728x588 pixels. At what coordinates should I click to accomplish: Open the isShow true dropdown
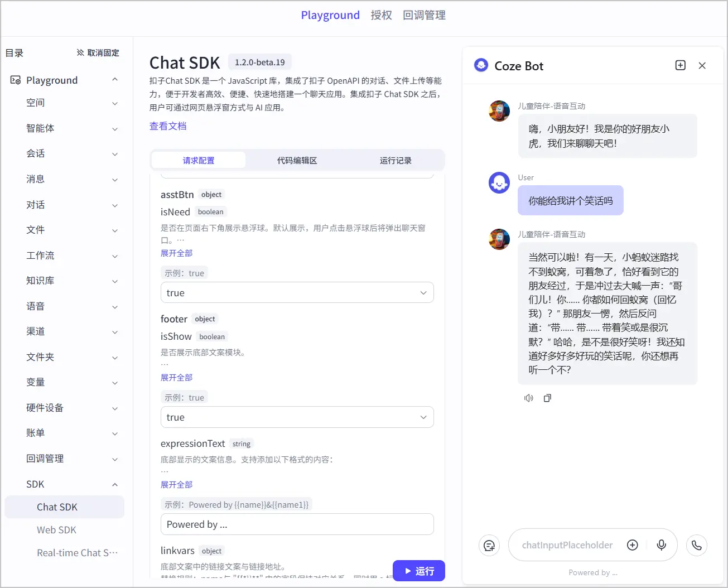(x=297, y=417)
